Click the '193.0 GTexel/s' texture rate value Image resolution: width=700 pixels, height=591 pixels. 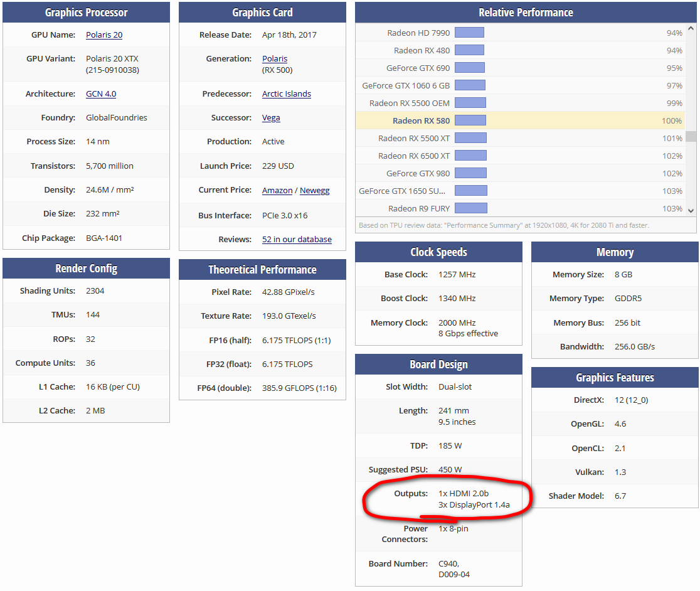point(289,316)
